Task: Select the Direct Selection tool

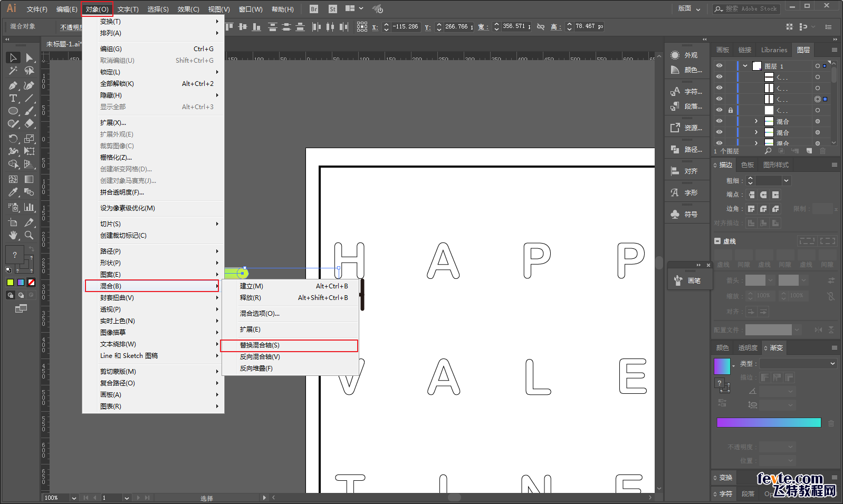Action: [x=30, y=57]
